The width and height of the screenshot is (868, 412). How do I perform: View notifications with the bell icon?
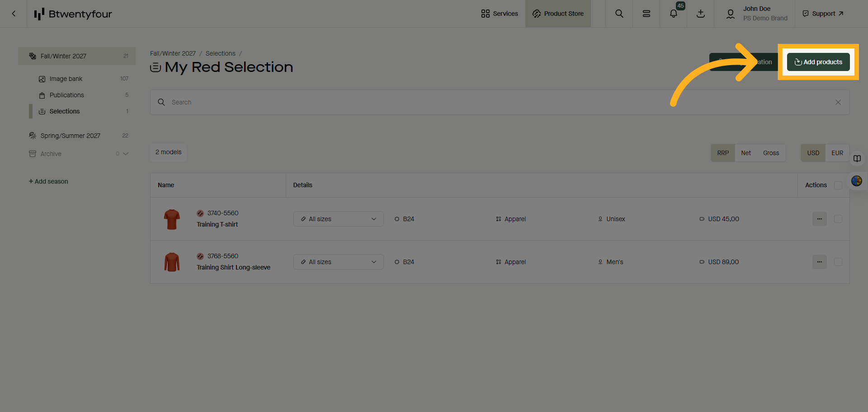[673, 14]
